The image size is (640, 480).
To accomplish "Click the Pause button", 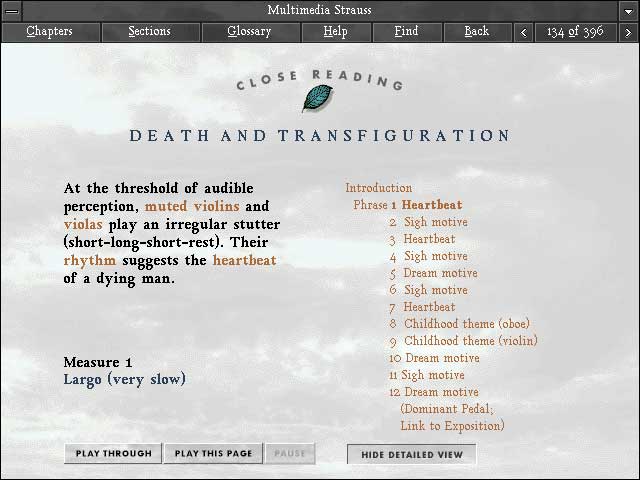I will point(290,453).
